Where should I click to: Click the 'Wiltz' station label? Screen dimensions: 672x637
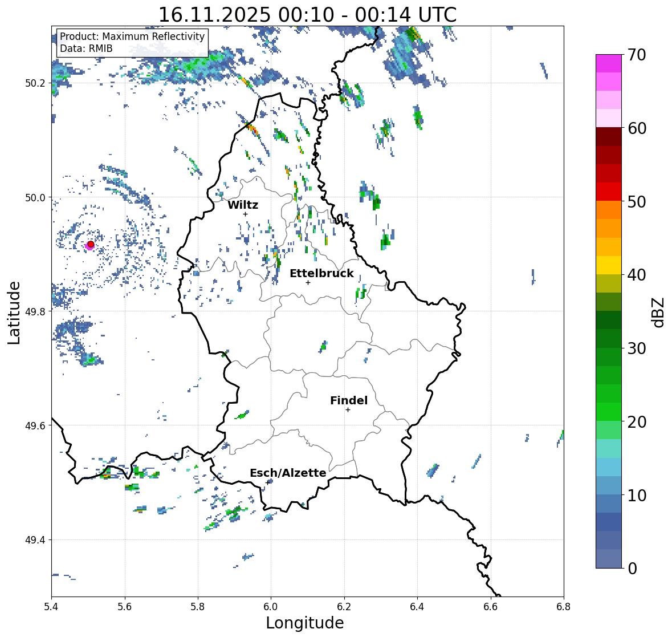[x=243, y=205]
